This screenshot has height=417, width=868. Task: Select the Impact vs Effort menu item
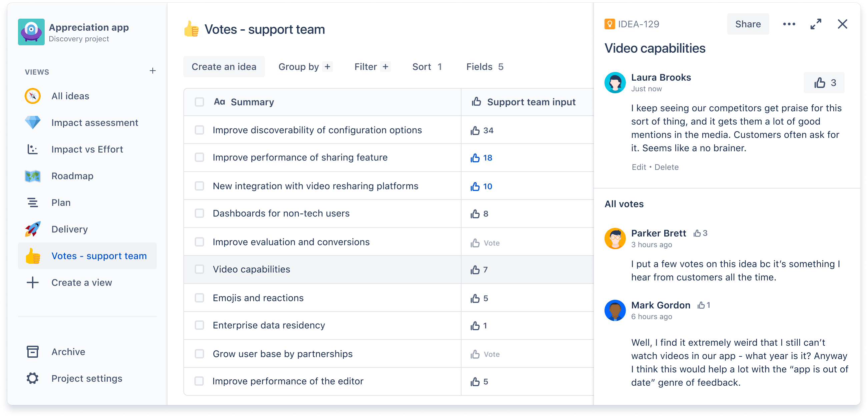click(x=86, y=149)
